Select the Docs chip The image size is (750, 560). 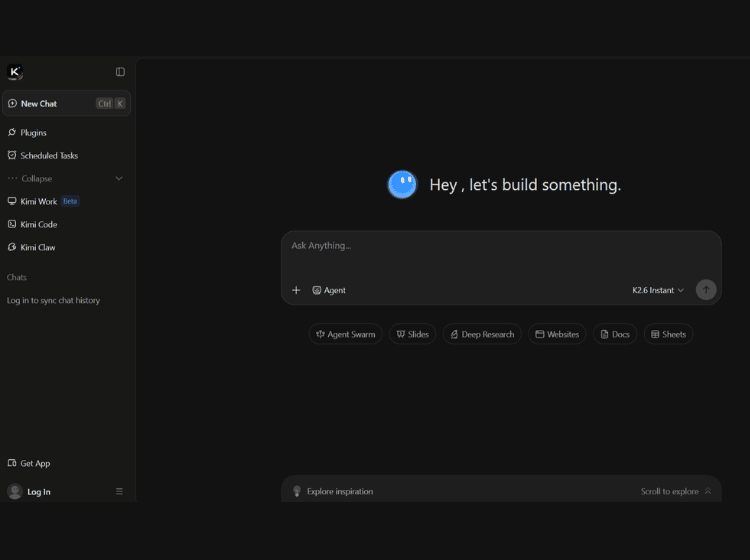pyautogui.click(x=615, y=334)
